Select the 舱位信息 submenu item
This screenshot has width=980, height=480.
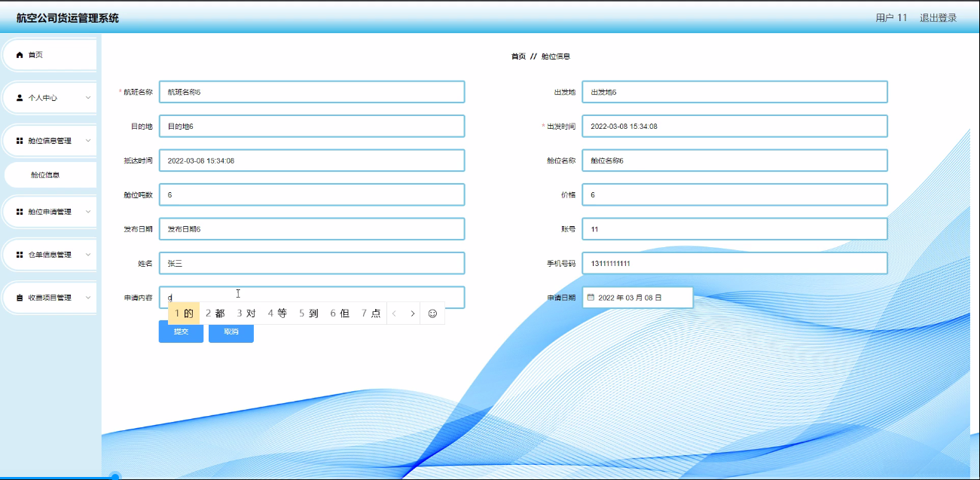point(50,175)
